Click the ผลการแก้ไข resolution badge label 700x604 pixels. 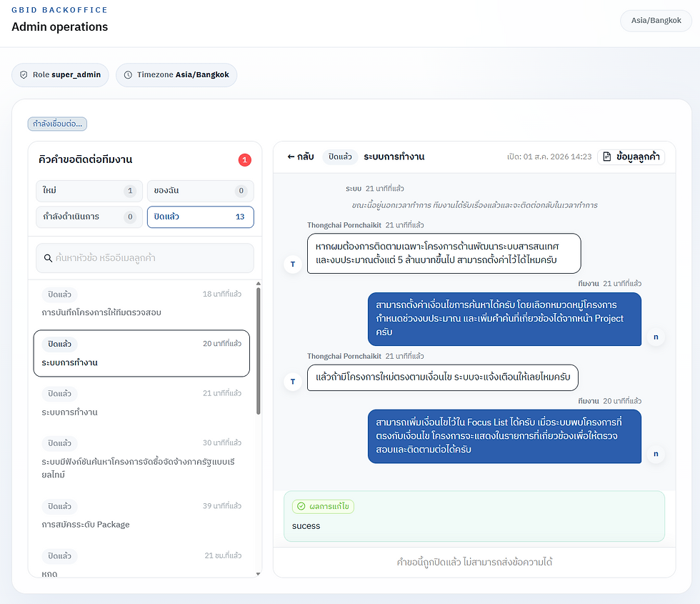(x=323, y=507)
